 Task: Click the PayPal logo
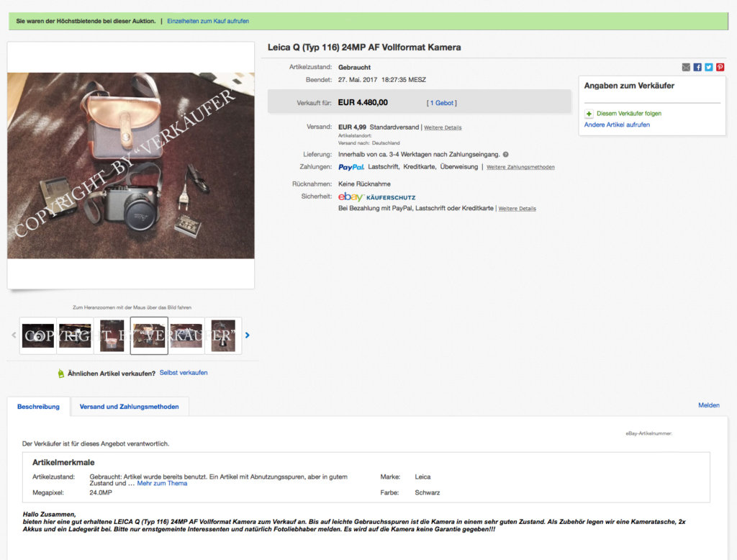pyautogui.click(x=351, y=167)
